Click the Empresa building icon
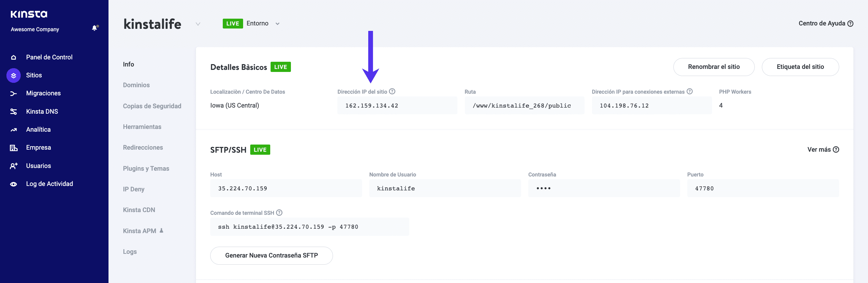This screenshot has width=868, height=283. coord(14,148)
